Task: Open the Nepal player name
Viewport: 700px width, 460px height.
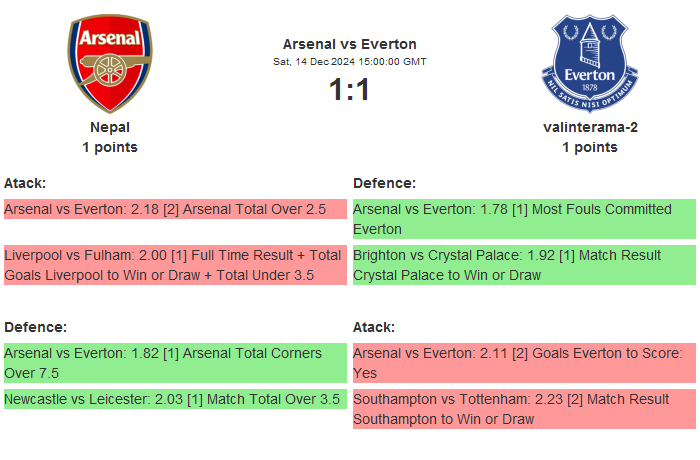Action: point(110,127)
